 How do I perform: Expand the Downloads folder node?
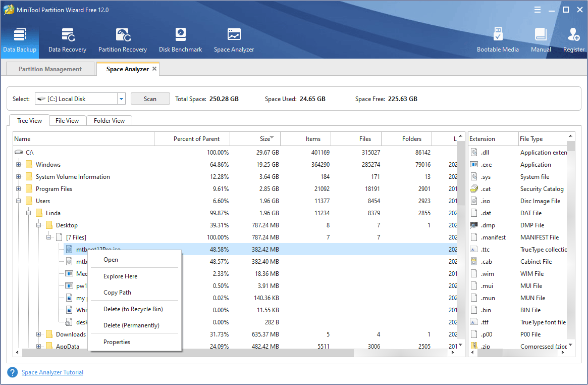pos(38,334)
